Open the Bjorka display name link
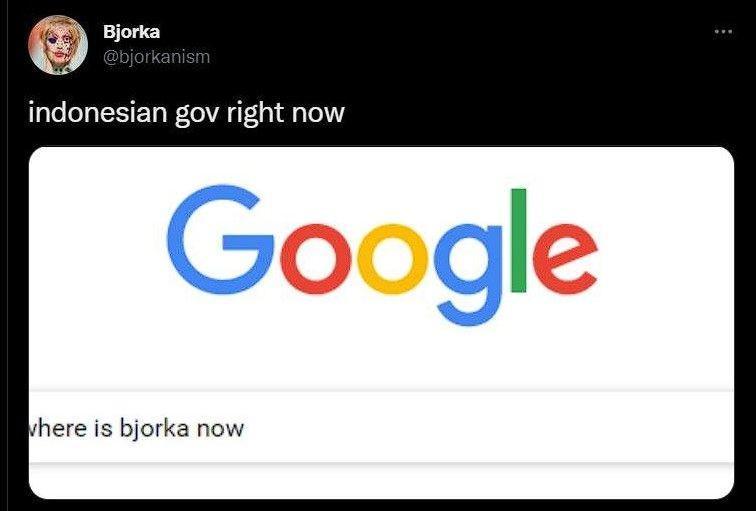The width and height of the screenshot is (756, 511). tap(131, 32)
